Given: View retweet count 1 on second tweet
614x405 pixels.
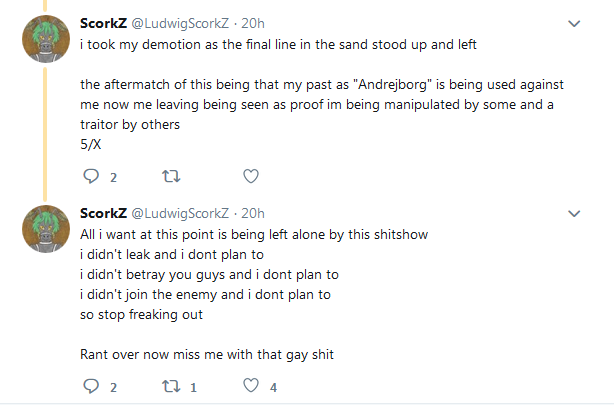Looking at the screenshot, I should 193,387.
